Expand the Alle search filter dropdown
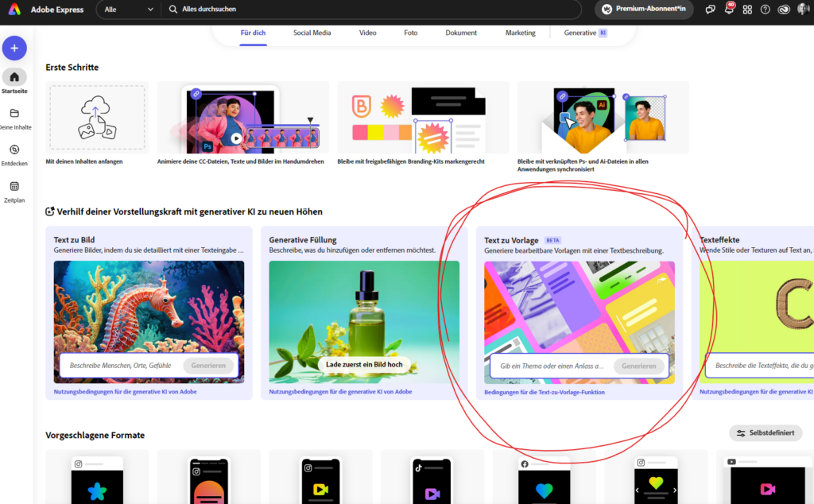 tap(128, 10)
